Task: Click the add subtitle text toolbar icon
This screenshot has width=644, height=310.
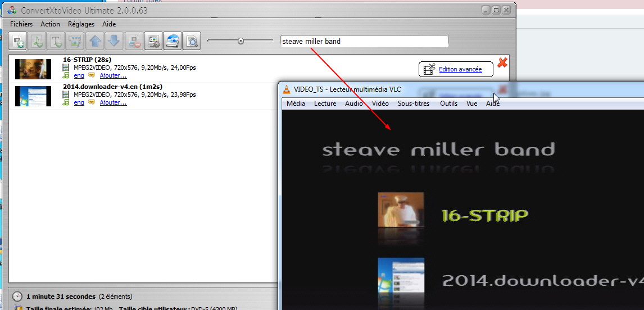Action: pos(57,41)
